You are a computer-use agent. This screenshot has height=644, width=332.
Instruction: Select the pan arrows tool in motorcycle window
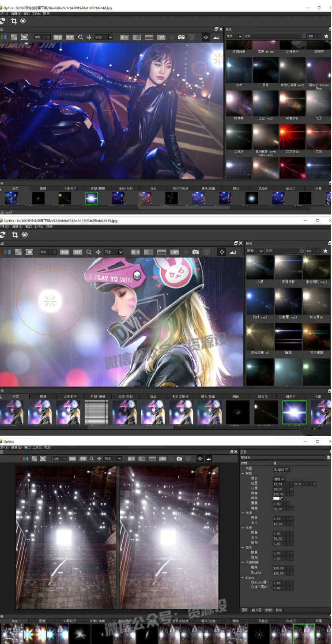[x=89, y=37]
